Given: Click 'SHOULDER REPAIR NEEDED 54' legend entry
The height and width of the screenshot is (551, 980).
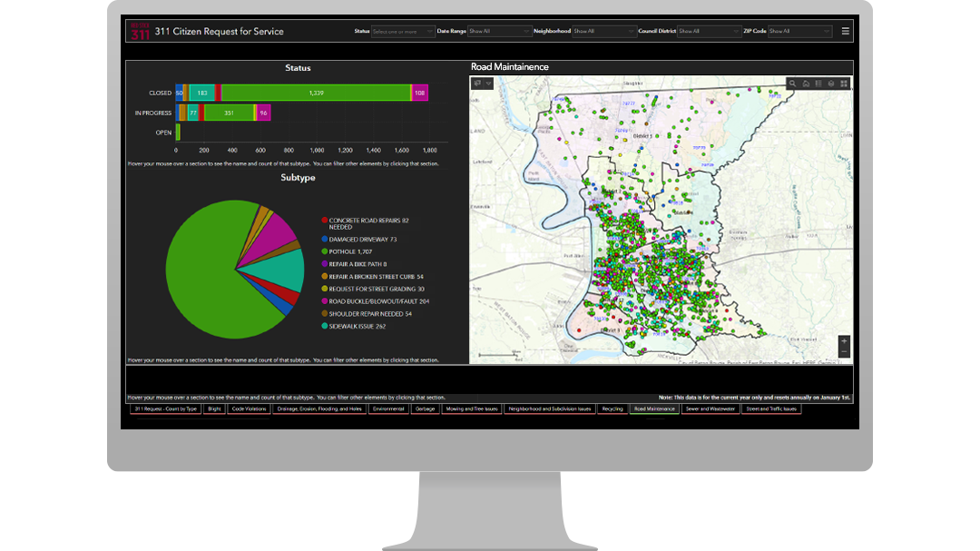Looking at the screenshot, I should point(367,314).
